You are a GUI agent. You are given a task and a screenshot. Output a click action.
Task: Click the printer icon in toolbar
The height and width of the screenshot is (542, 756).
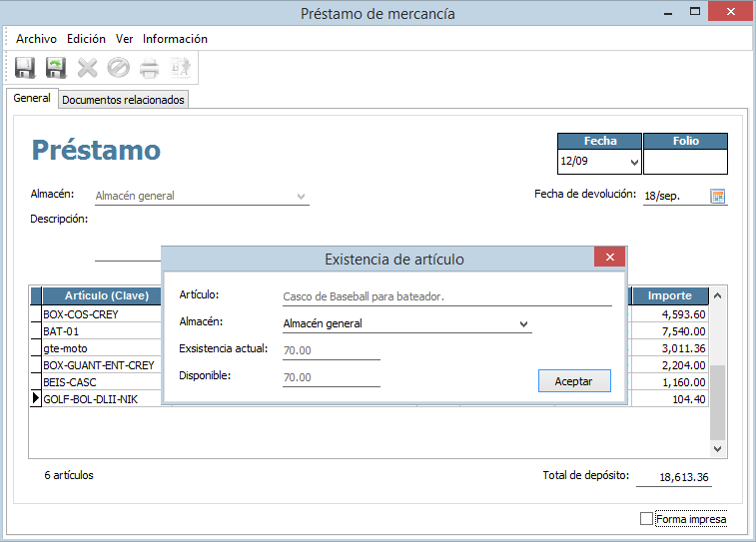149,68
